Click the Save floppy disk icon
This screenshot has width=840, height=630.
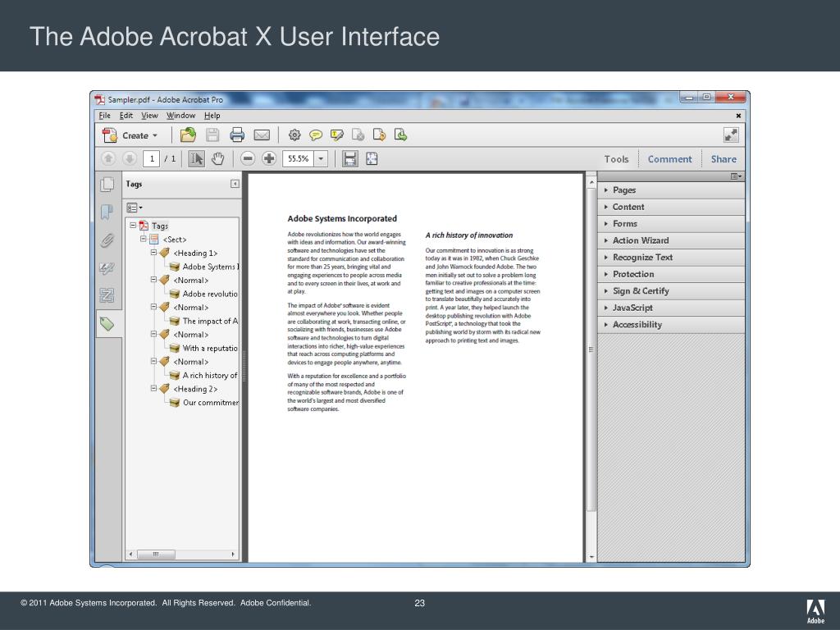coord(212,135)
